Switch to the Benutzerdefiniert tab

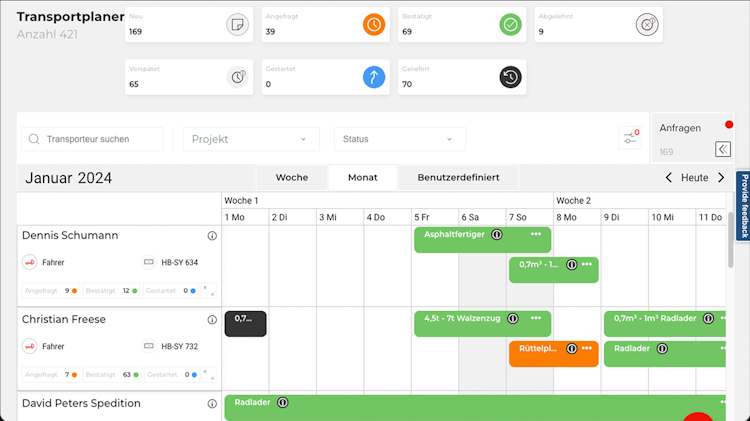[458, 177]
